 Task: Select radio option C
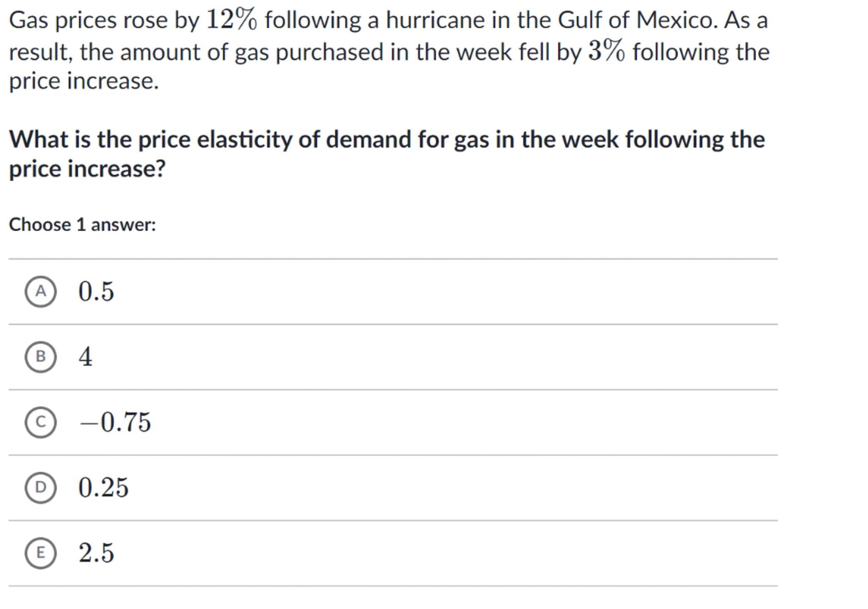[x=40, y=422]
